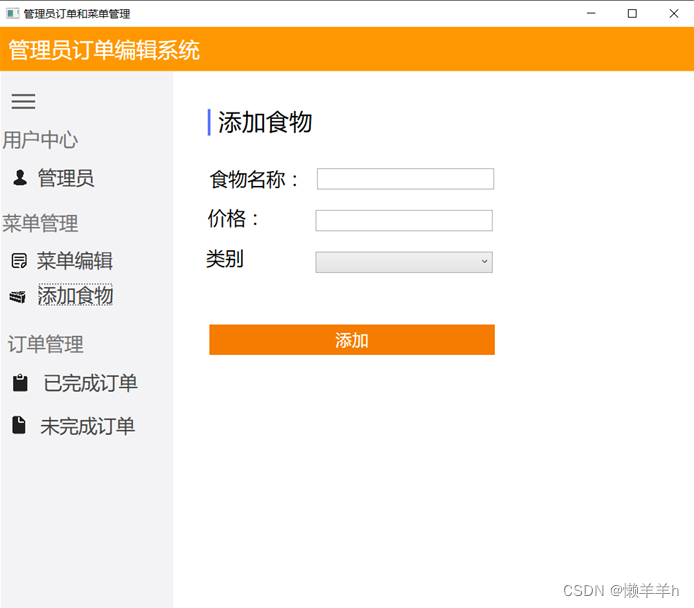The height and width of the screenshot is (608, 694).
Task: Open the 已完成订单 list
Action: 91,383
